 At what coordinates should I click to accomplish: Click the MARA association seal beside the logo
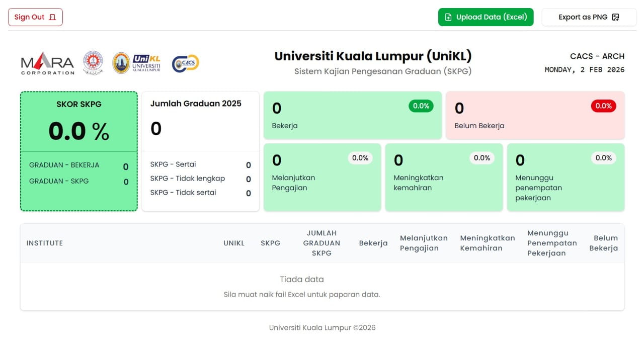93,62
